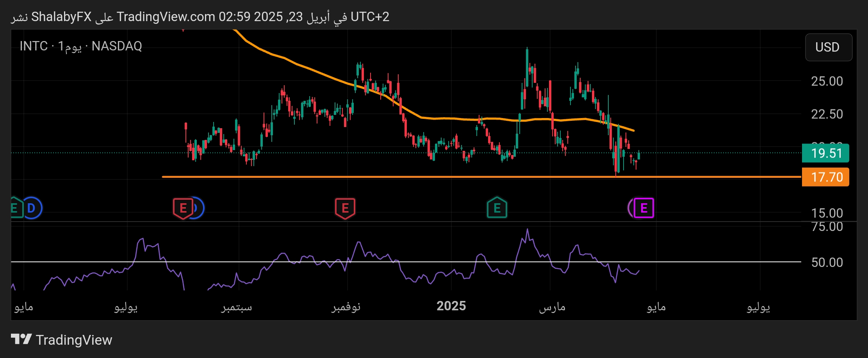Click the UTC+2 timezone text
This screenshot has width=868, height=358.
click(x=370, y=17)
